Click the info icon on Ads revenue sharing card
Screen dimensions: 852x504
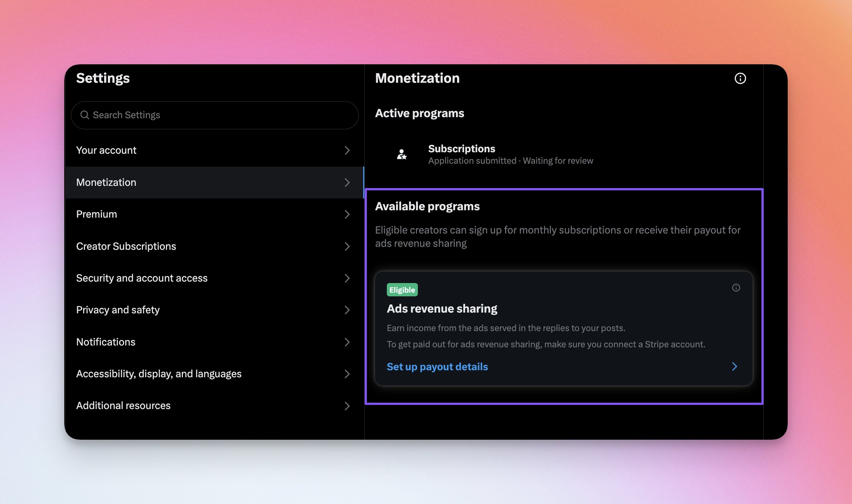pyautogui.click(x=736, y=288)
